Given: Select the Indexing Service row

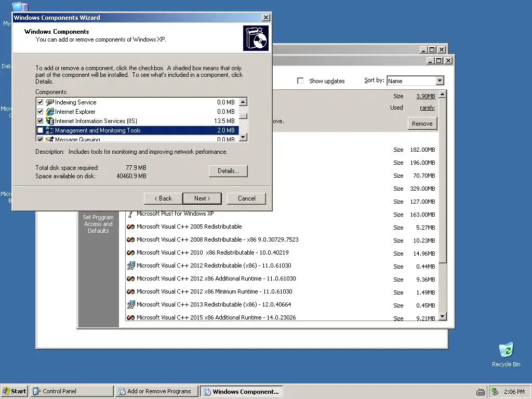Looking at the screenshot, I should click(x=137, y=102).
